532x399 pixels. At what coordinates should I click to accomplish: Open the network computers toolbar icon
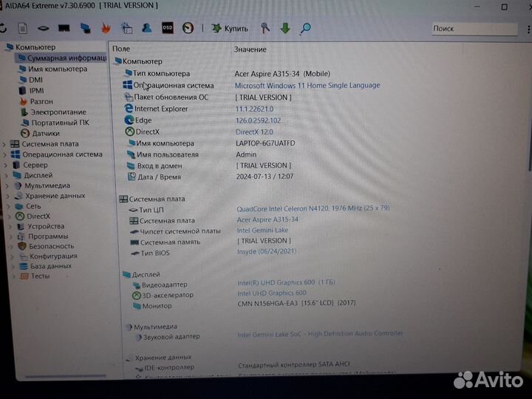(85, 28)
